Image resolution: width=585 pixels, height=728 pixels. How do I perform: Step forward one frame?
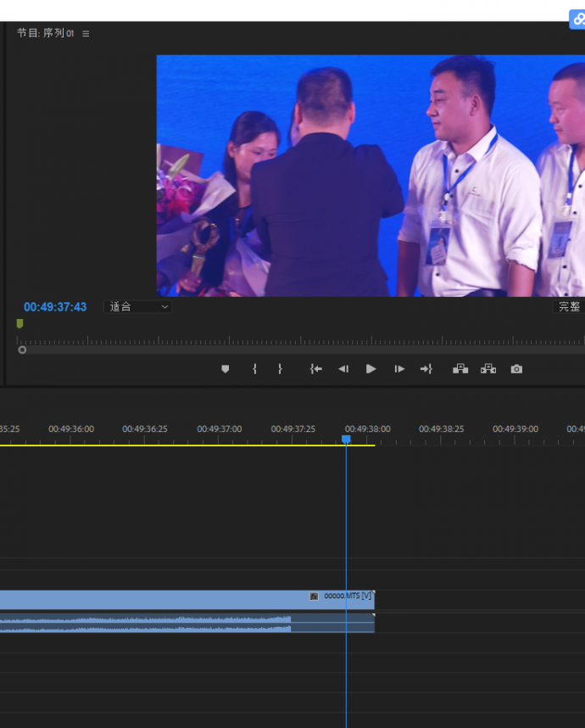pyautogui.click(x=399, y=369)
